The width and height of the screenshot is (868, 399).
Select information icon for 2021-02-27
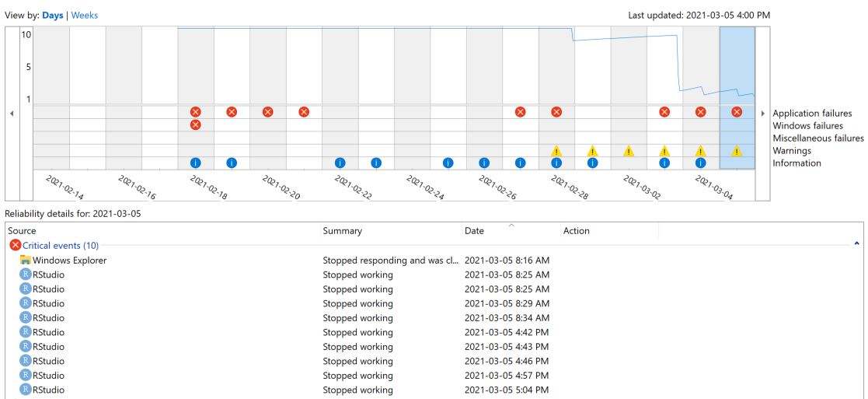click(521, 163)
